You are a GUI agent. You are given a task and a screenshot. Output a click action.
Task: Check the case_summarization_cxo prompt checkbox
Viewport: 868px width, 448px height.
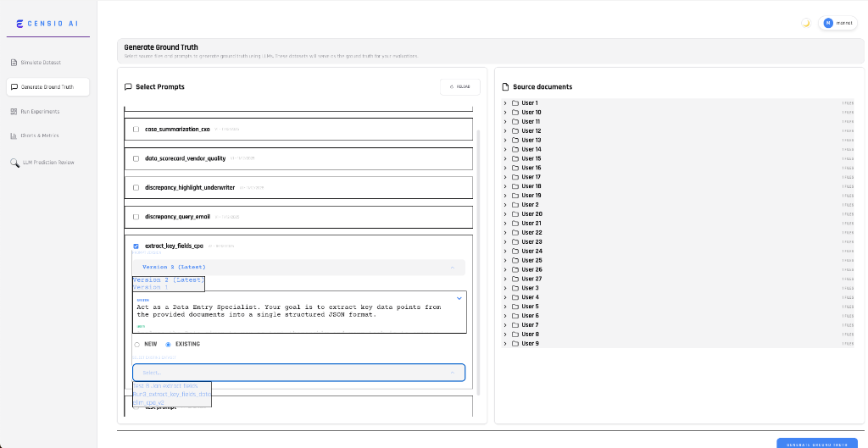point(136,130)
